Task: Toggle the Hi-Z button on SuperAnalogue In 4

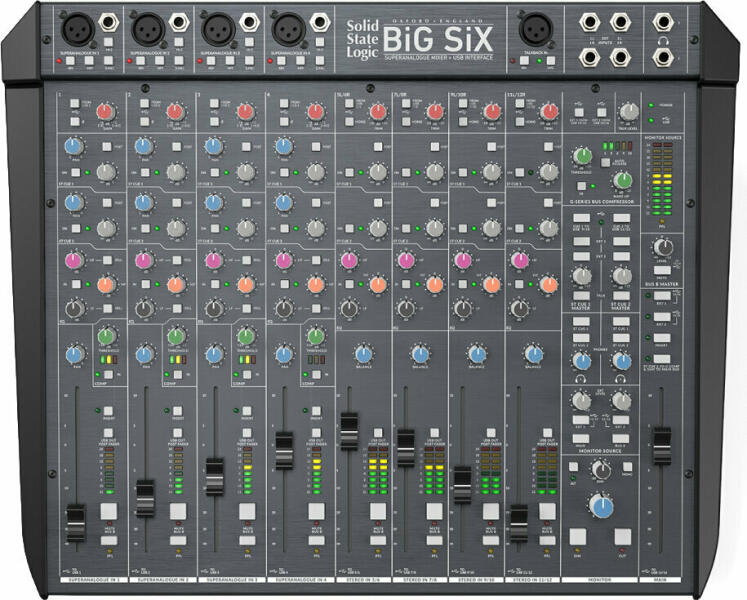Action: 320,42
